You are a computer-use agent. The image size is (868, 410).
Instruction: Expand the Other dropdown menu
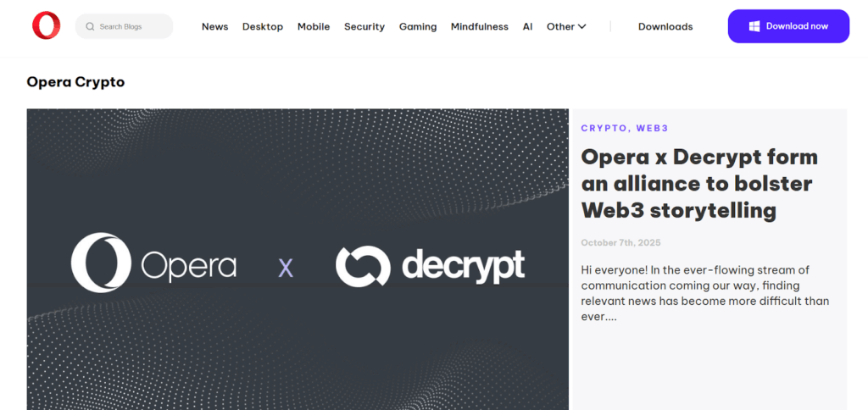coord(566,26)
